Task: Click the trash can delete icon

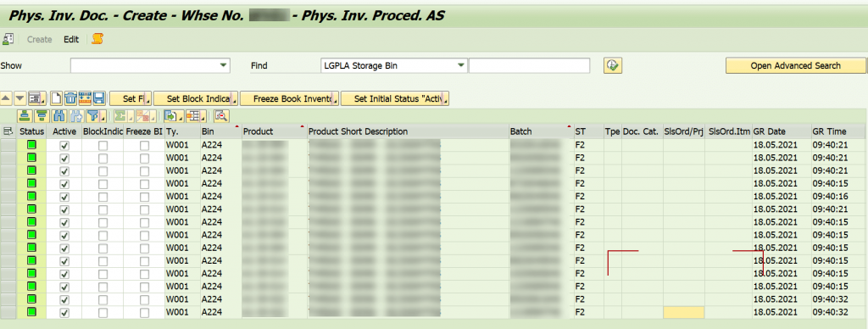Action: pyautogui.click(x=70, y=98)
